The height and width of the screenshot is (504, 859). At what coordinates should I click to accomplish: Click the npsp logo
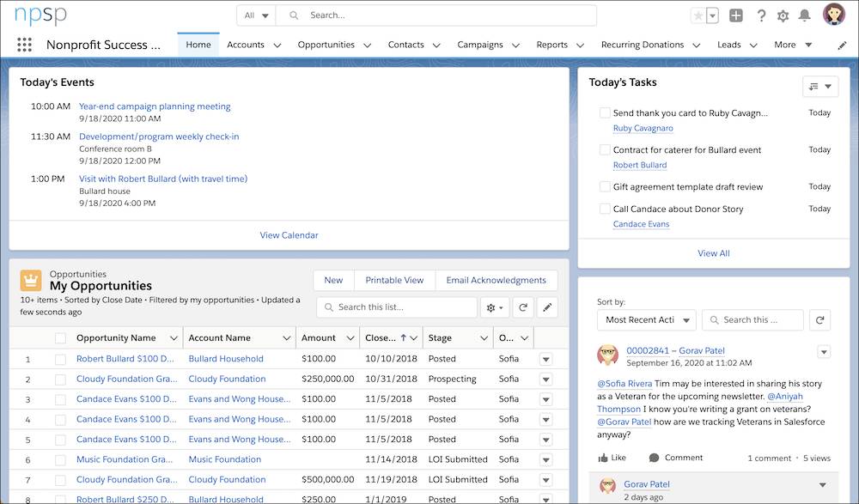pos(40,15)
